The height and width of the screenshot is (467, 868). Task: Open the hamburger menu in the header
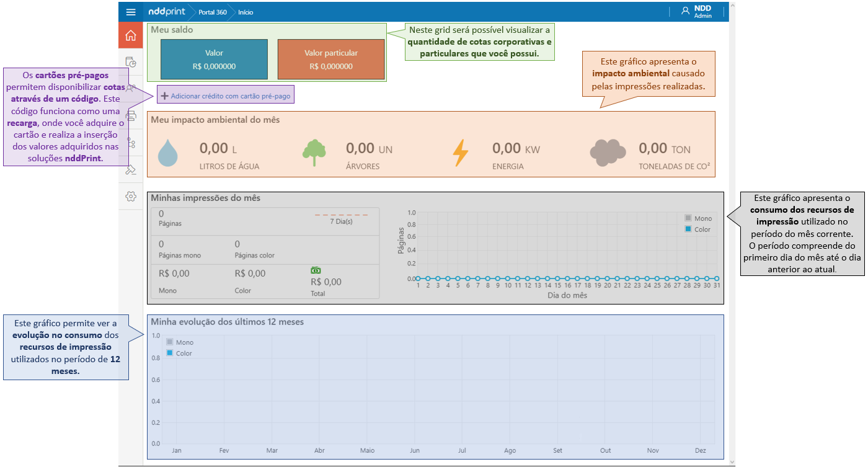click(130, 12)
